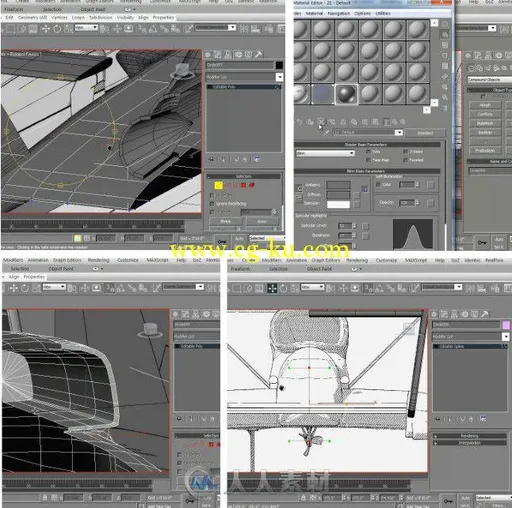Select the Move tool in wing viewport toolbar

(x=46, y=29)
